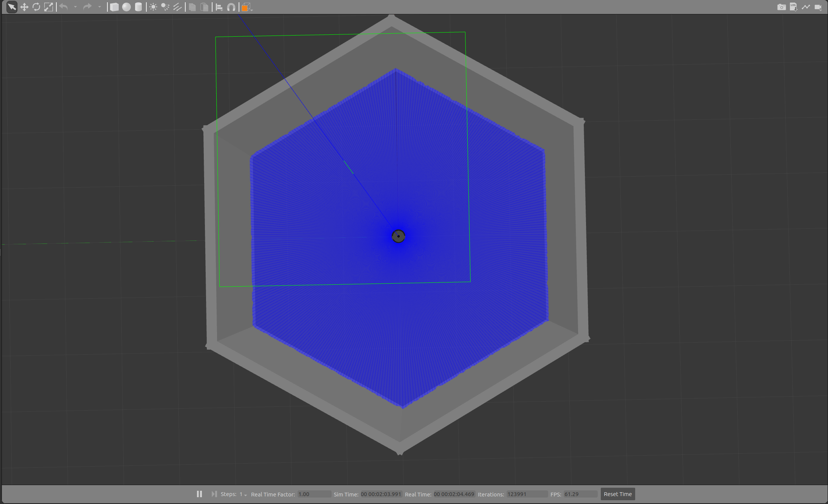
Task: Click the Reset Time button
Action: pyautogui.click(x=617, y=494)
